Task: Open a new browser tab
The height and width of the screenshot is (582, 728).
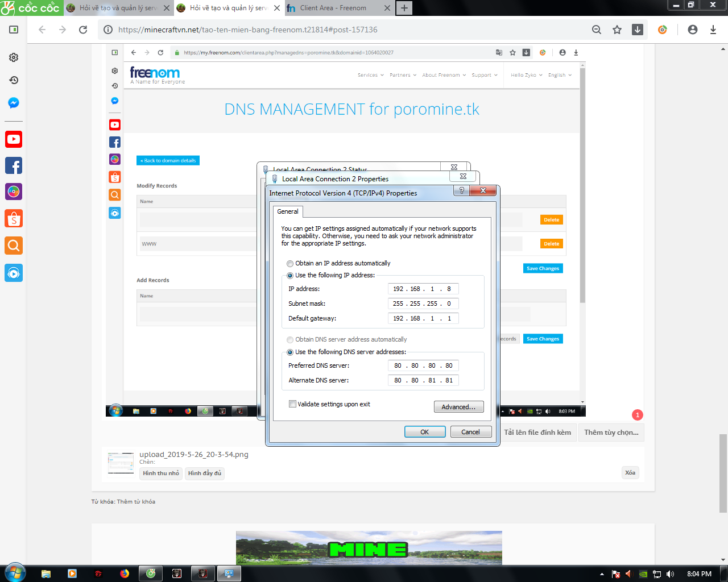Action: point(404,8)
